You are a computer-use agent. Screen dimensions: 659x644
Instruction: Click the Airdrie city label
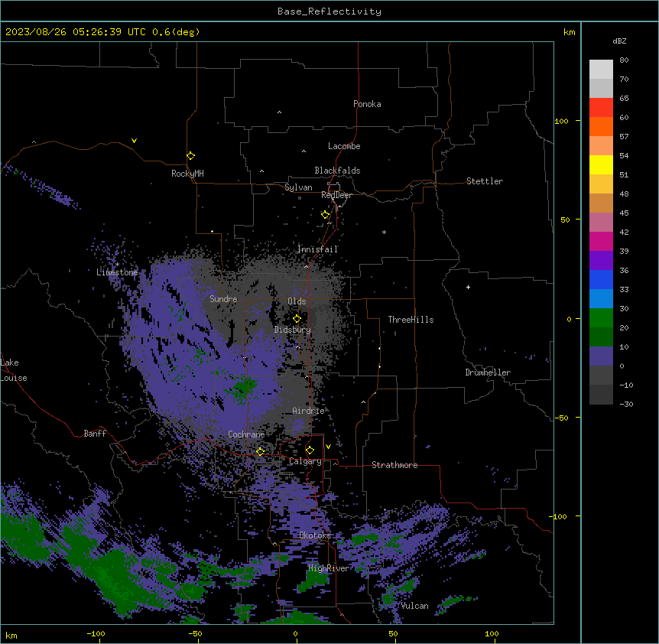click(309, 411)
